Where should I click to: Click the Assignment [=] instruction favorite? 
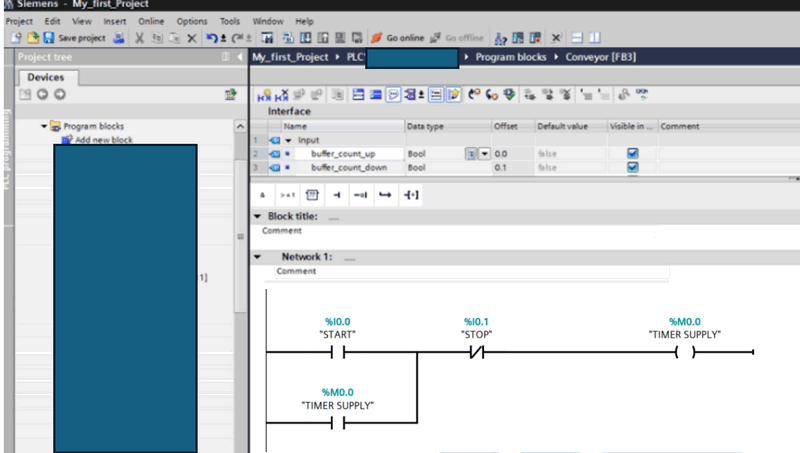[x=411, y=195]
